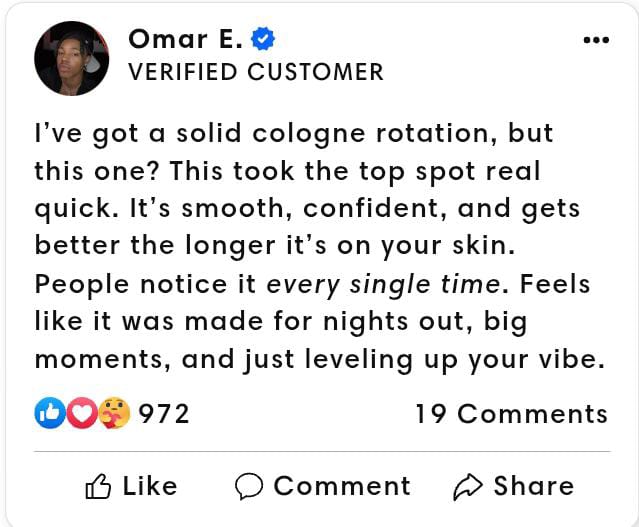Click the closing line "moments, and just leveling up your vibe"

click(319, 360)
